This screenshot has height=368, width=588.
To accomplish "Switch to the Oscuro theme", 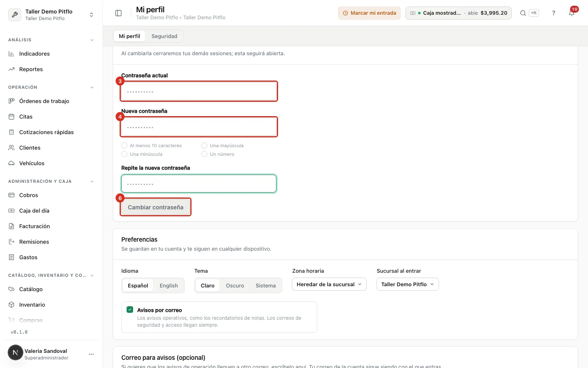I will coord(235,285).
